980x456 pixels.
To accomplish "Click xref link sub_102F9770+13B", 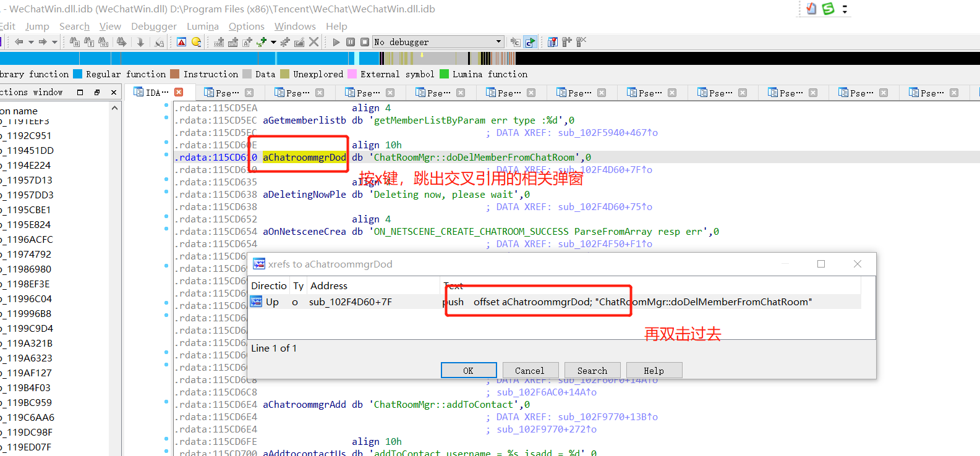I will (608, 416).
